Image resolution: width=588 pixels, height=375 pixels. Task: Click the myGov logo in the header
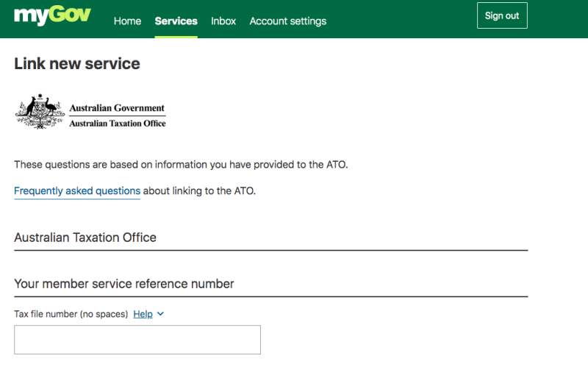point(52,16)
